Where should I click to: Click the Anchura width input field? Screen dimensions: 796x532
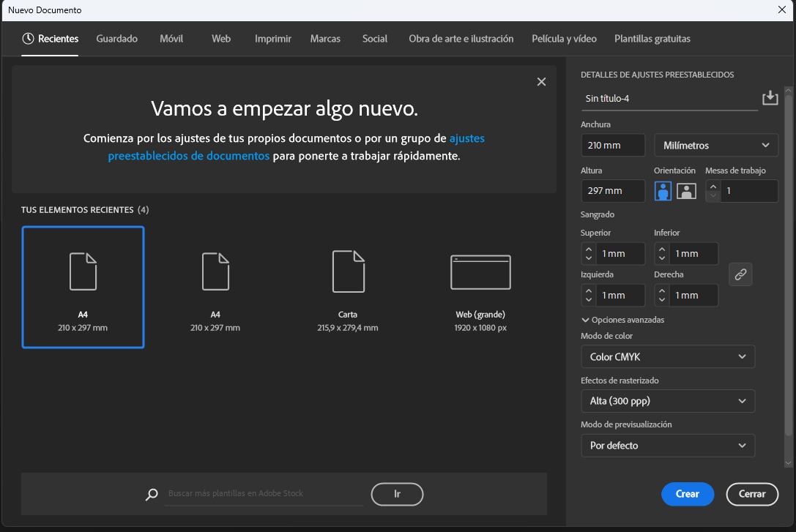(x=612, y=145)
